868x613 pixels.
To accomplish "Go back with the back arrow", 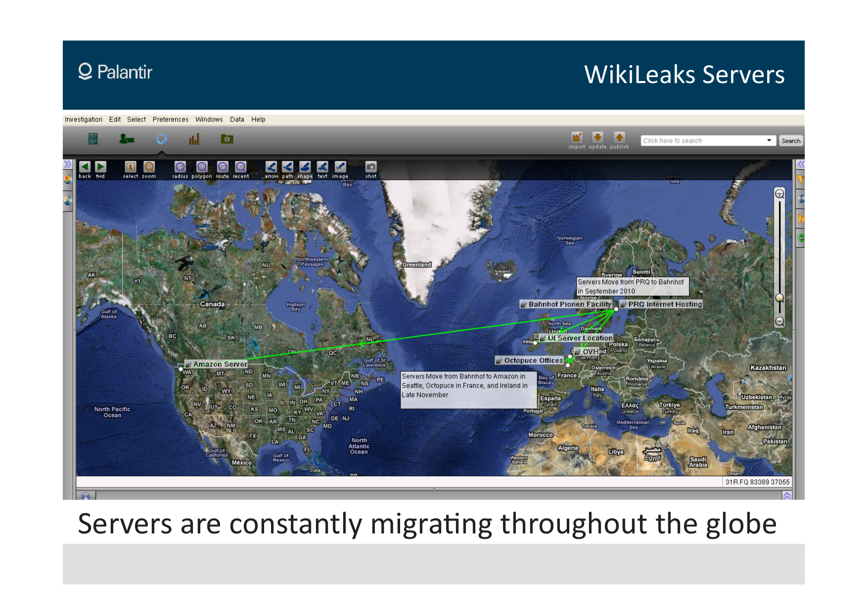I will (x=85, y=167).
